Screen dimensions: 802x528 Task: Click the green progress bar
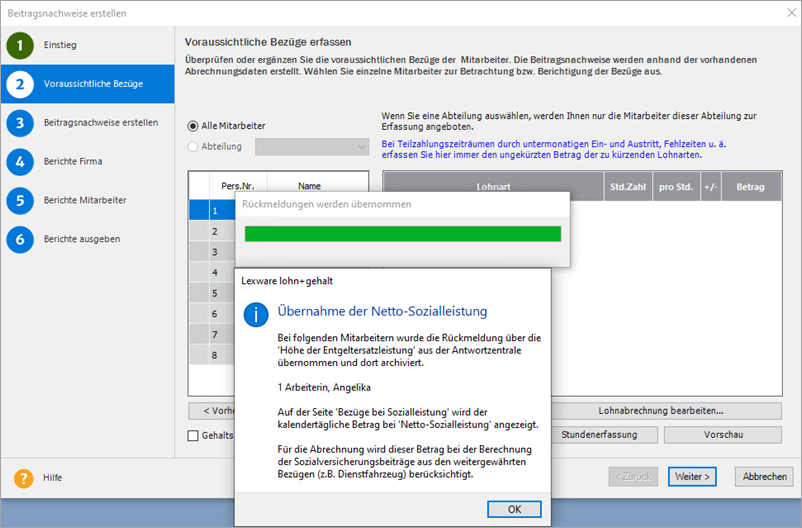[x=403, y=234]
